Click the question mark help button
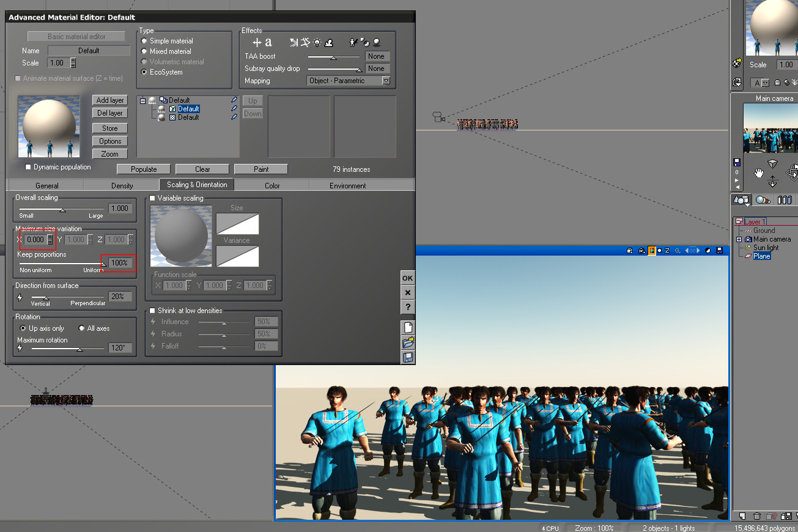Image resolution: width=798 pixels, height=532 pixels. 408,307
